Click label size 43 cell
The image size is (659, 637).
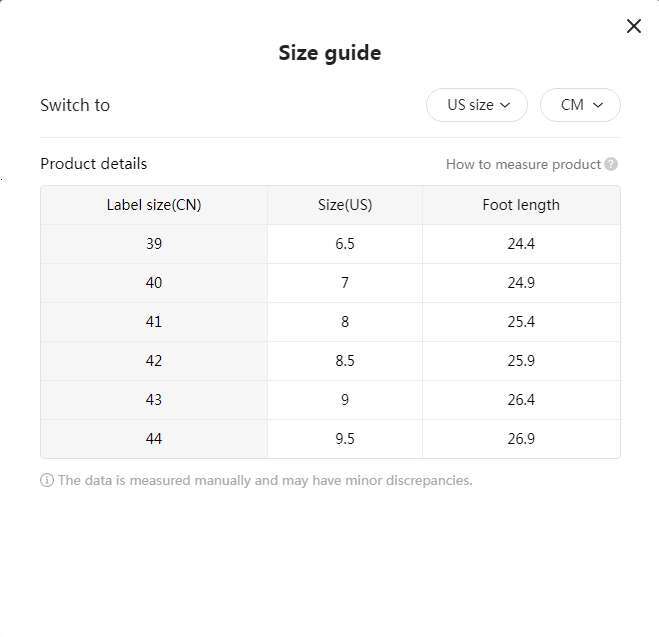click(154, 400)
